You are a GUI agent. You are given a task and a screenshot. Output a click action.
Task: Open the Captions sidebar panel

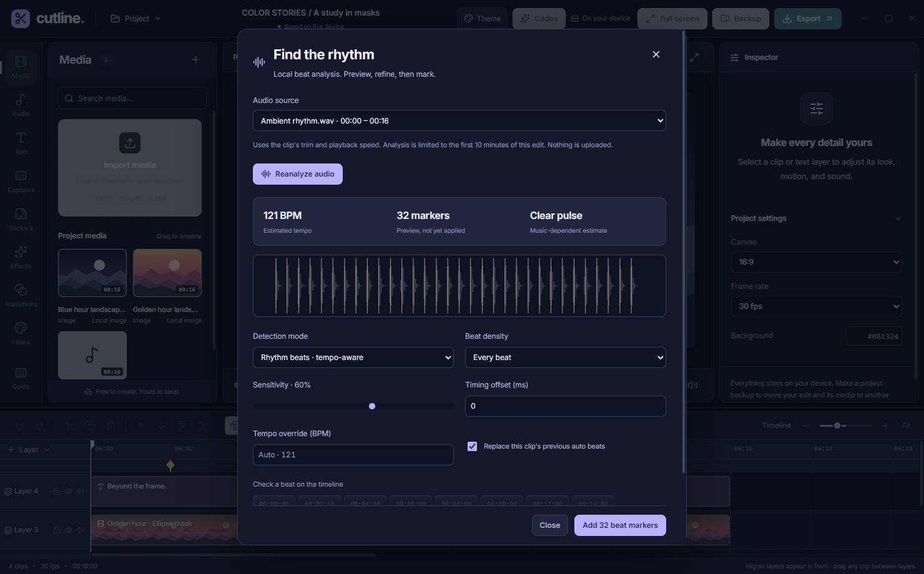pos(21,181)
